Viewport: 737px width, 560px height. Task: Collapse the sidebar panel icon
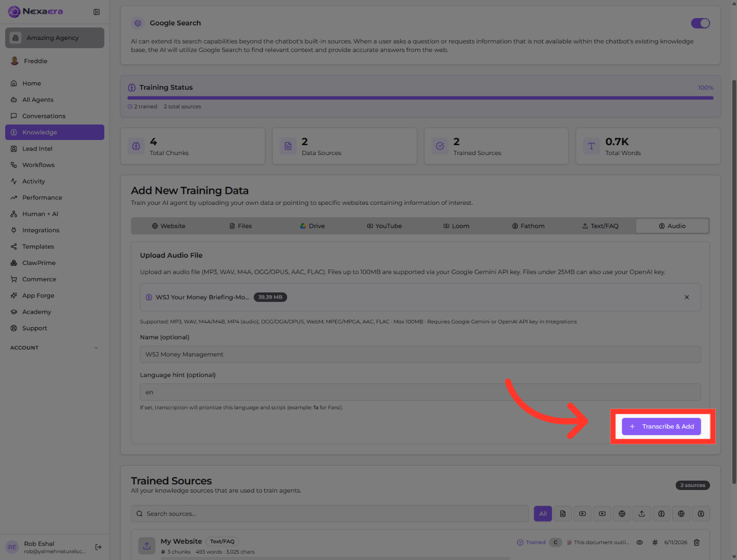pos(96,12)
